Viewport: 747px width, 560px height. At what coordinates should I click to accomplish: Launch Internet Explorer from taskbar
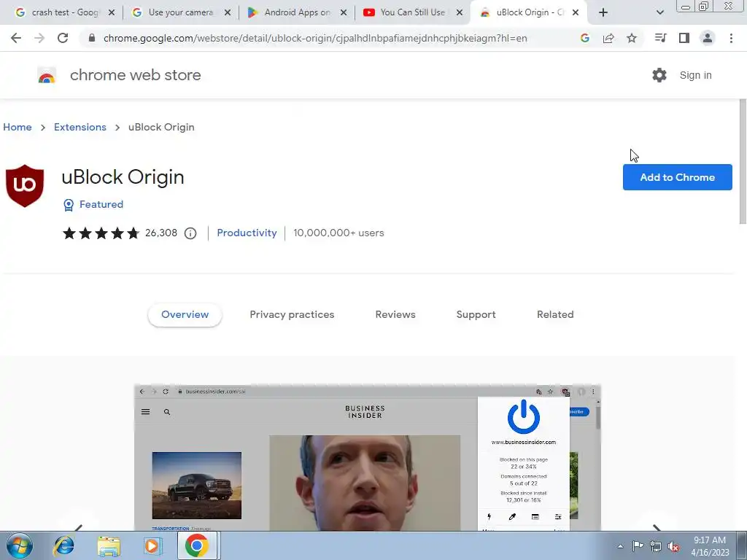[63, 545]
